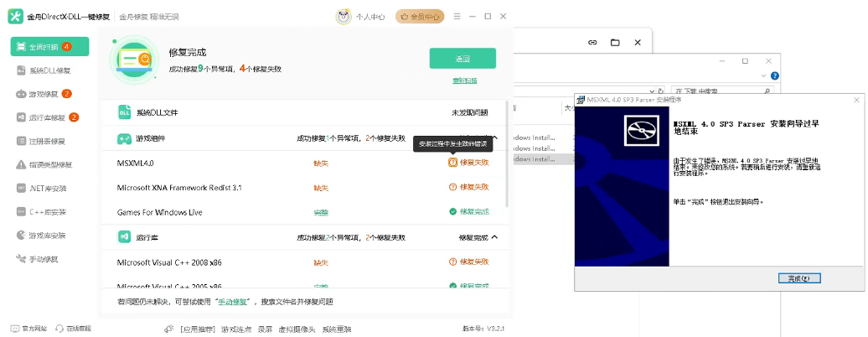Click the link chain icon in background window
This screenshot has width=868, height=337.
point(592,42)
